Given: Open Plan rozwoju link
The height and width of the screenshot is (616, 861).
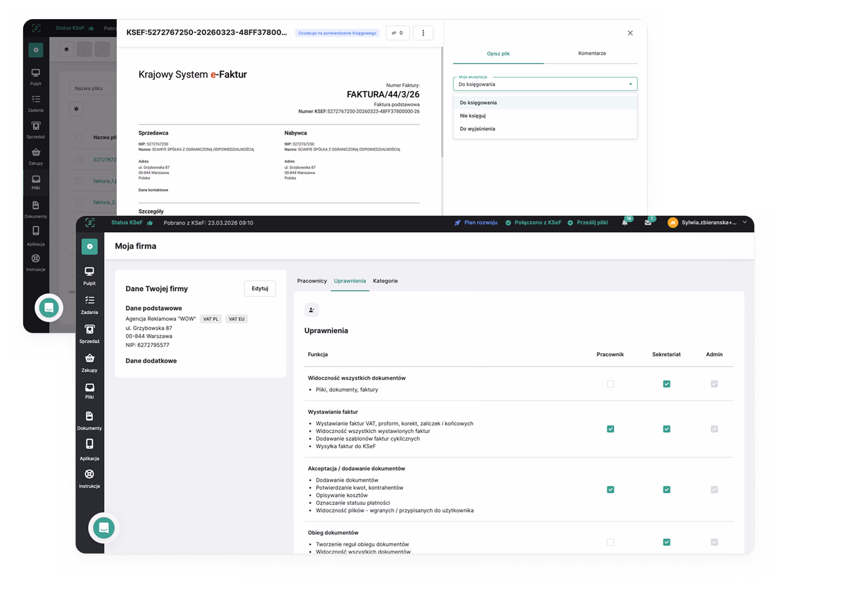Looking at the screenshot, I should pos(476,223).
